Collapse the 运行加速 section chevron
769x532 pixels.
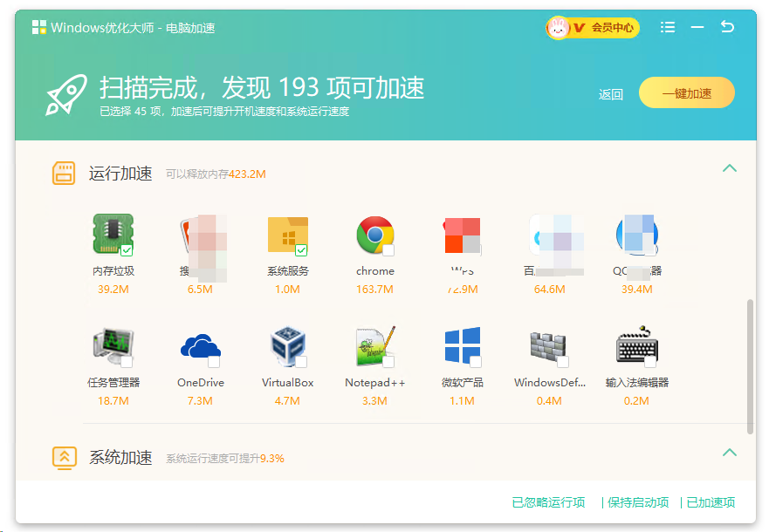tap(730, 168)
